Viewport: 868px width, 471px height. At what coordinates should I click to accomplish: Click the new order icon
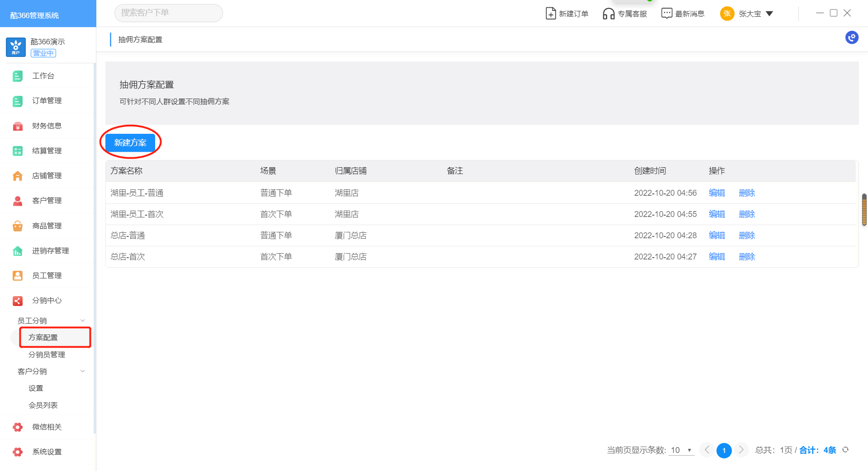click(550, 14)
